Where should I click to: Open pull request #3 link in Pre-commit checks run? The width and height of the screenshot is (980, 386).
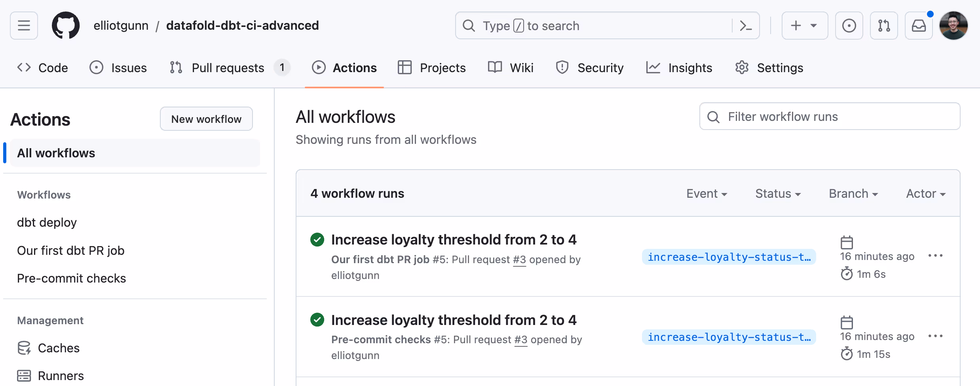[x=521, y=340]
